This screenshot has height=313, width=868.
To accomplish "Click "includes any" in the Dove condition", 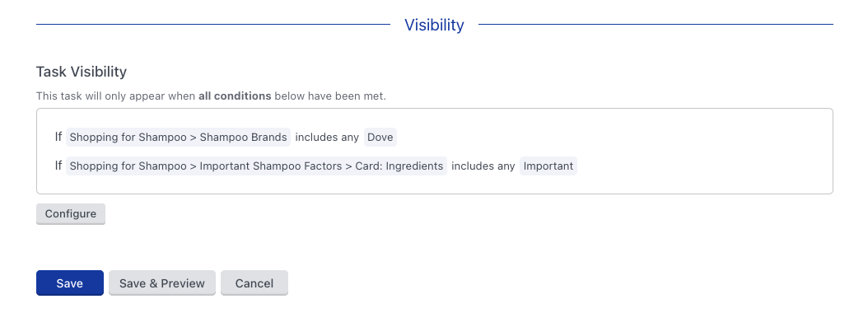I will point(327,137).
